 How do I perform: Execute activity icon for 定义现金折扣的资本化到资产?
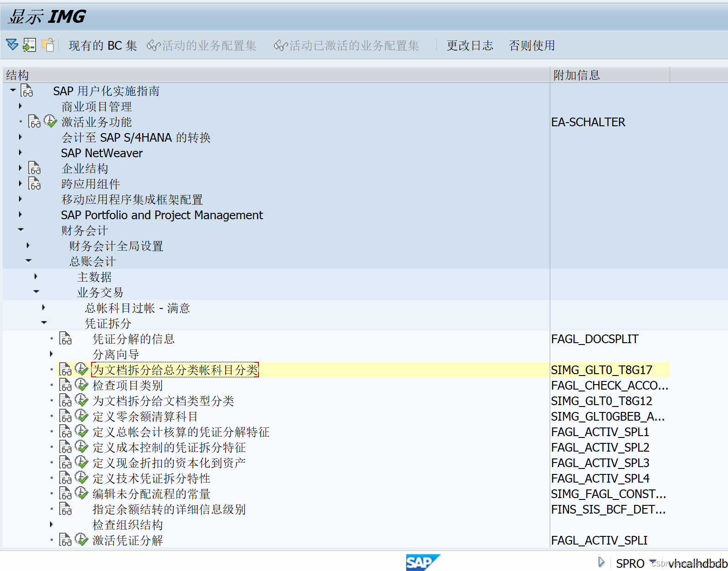(x=81, y=463)
